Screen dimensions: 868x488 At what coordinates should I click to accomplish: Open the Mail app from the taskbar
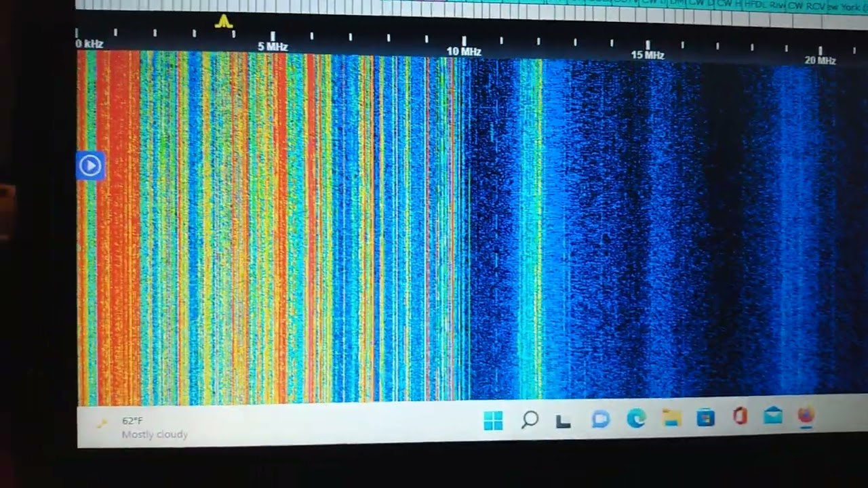[x=772, y=415]
